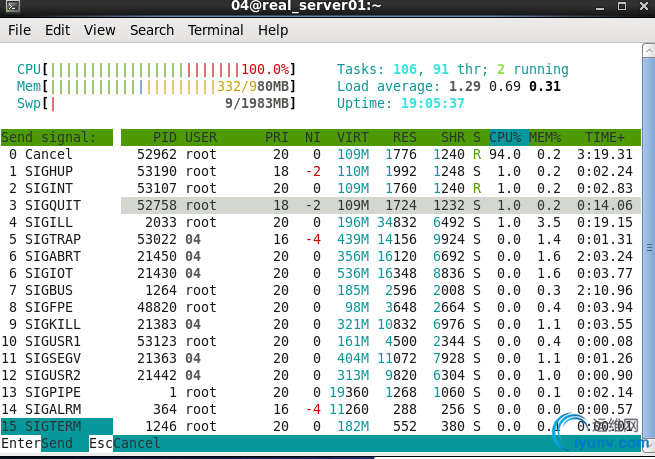Screen dimensions: 655x459
Task: Select signal 8 SIGFPE
Action: 57,307
